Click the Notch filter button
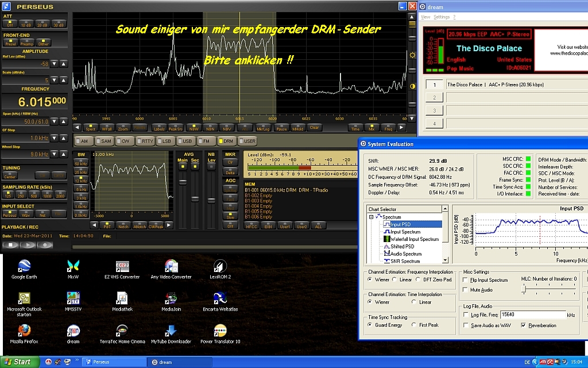The width and height of the screenshot is (588, 368). click(x=123, y=225)
